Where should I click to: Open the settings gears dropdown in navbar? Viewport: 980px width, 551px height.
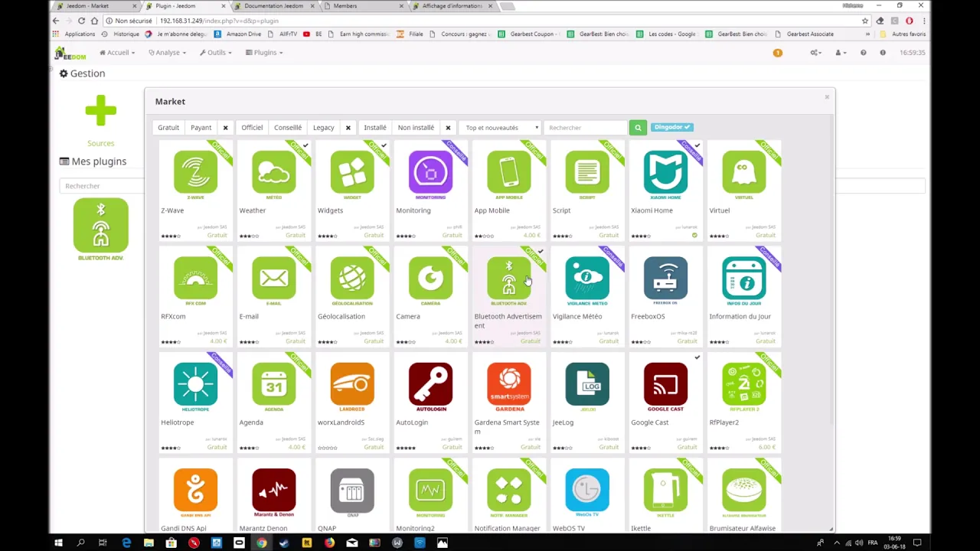pos(815,53)
